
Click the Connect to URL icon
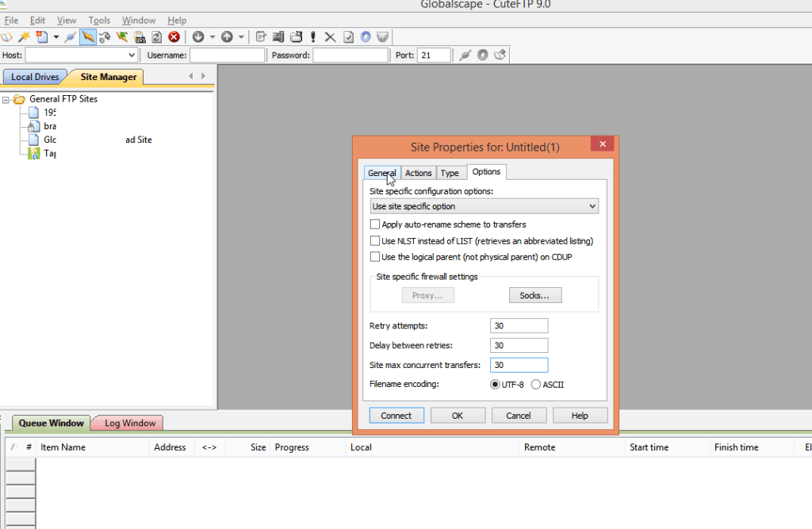(x=140, y=36)
